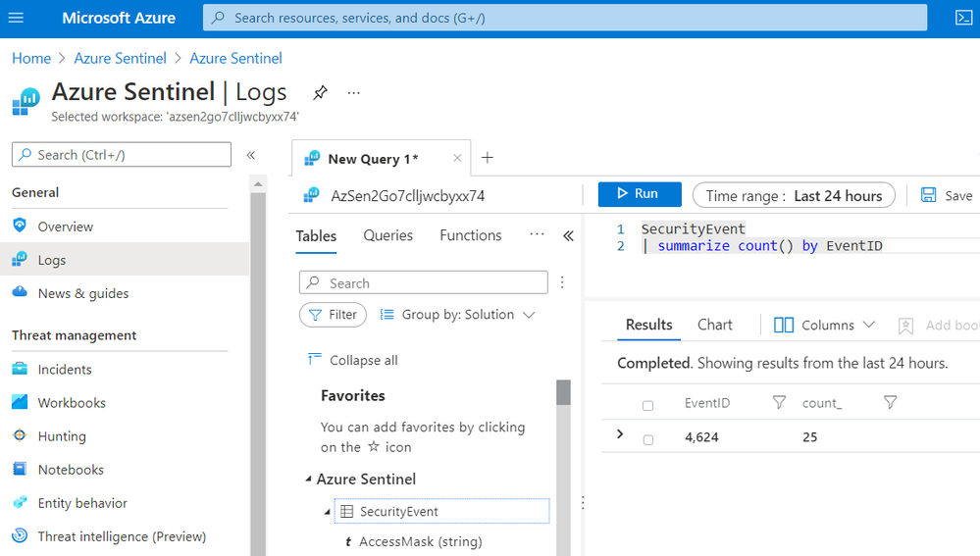Image resolution: width=980 pixels, height=556 pixels.
Task: Switch to the Tables tab
Action: pyautogui.click(x=316, y=236)
